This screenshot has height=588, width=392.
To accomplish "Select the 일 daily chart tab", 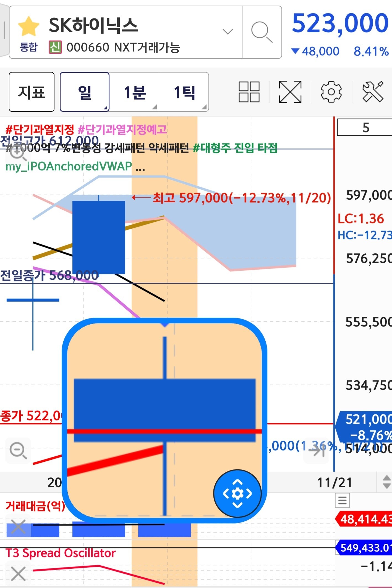I will (85, 92).
